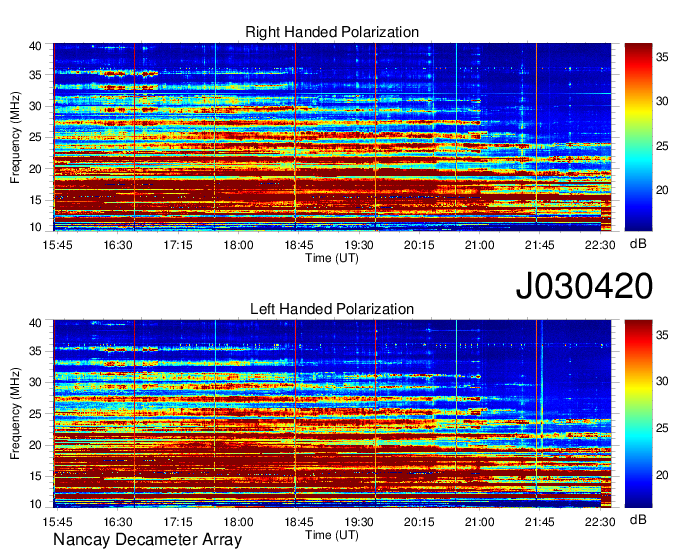680x552 pixels.
Task: Click 21:45 time tick under Right Handed plot
Action: click(539, 245)
